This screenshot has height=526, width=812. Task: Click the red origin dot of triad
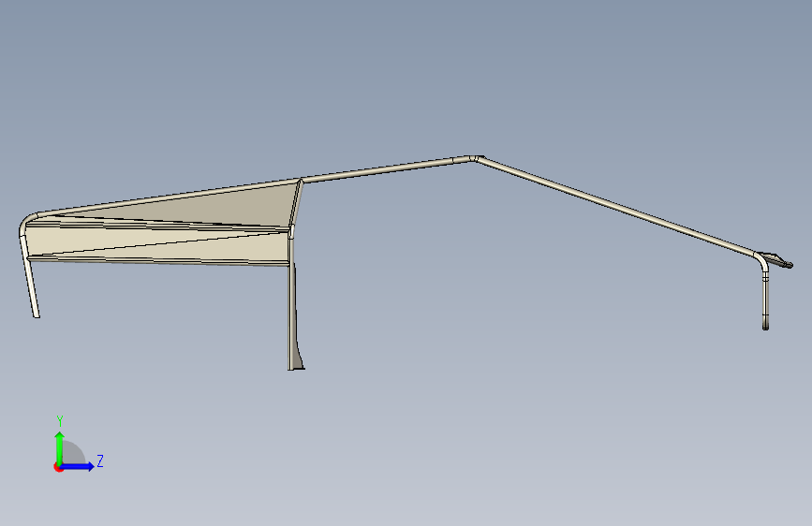(x=58, y=467)
